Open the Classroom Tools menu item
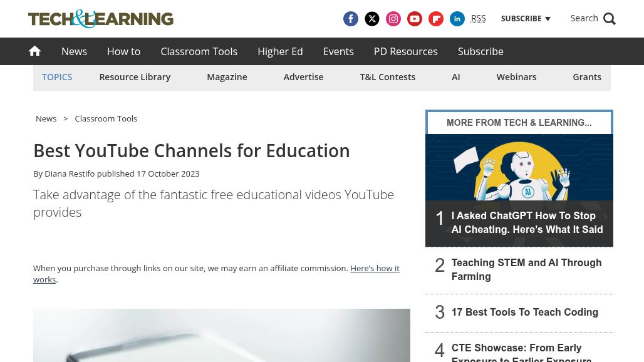Image resolution: width=644 pixels, height=362 pixels. [199, 51]
